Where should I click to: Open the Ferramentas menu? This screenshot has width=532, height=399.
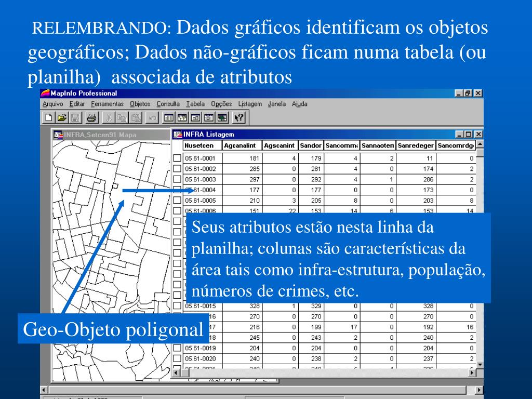tap(107, 104)
